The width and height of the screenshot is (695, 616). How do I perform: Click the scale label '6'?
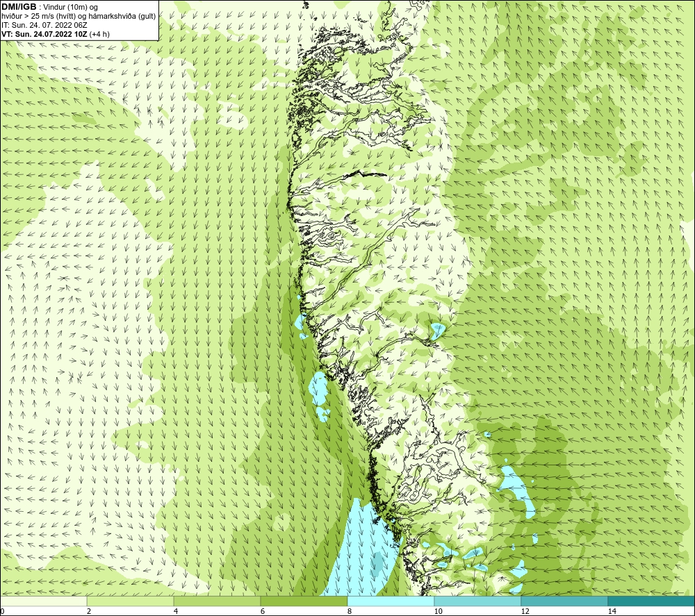263,612
